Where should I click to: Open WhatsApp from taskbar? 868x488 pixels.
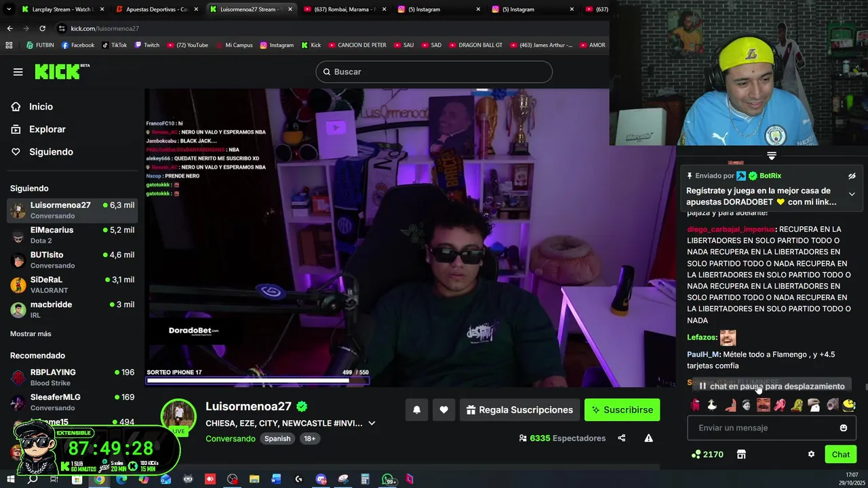tap(388, 480)
